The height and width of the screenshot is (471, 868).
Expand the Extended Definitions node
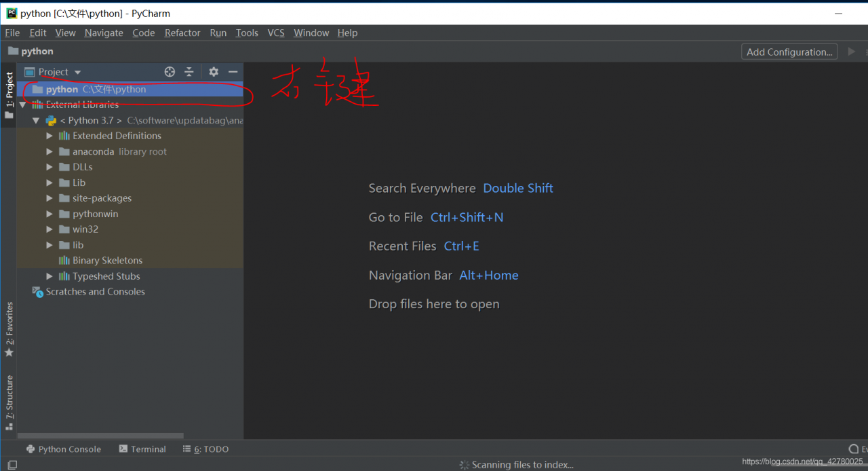tap(50, 136)
